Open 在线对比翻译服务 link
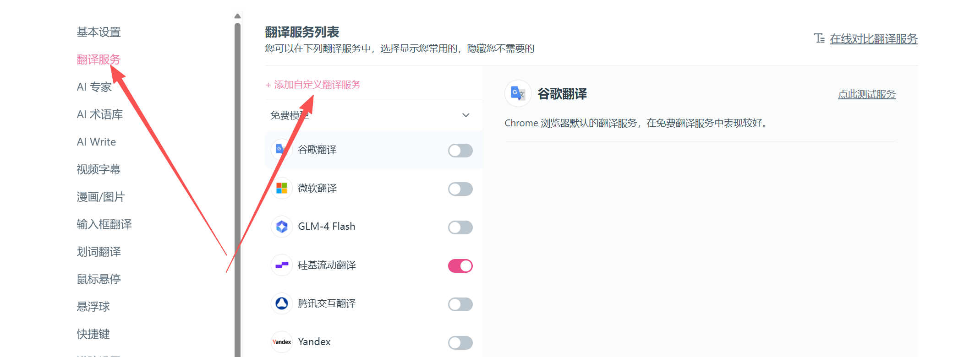The image size is (980, 357). pyautogui.click(x=874, y=39)
